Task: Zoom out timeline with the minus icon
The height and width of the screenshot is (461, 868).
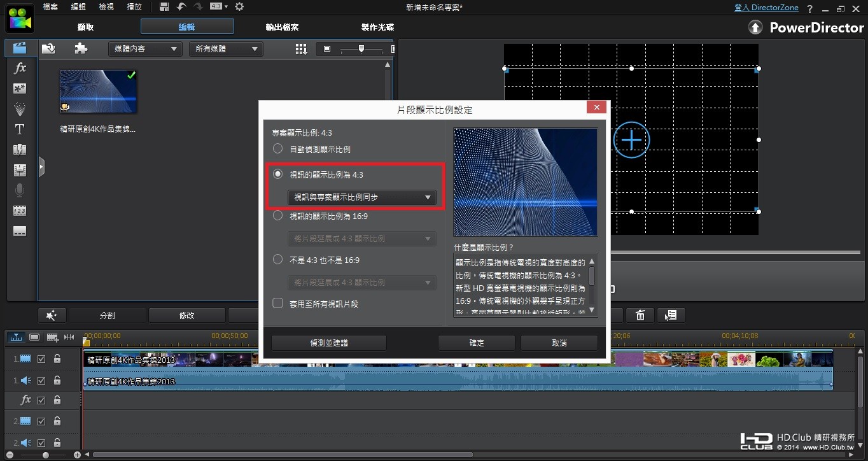Action: (8, 455)
